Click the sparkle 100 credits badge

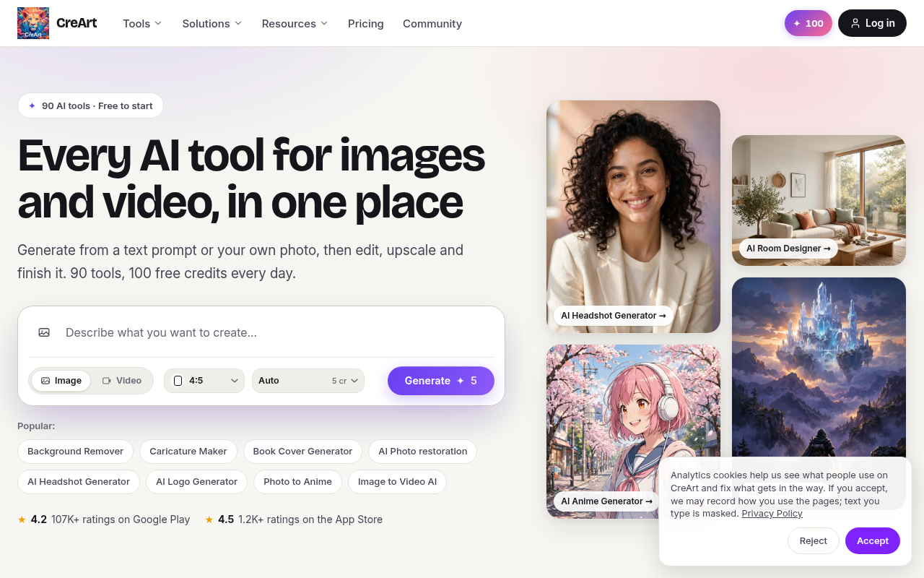pyautogui.click(x=808, y=23)
